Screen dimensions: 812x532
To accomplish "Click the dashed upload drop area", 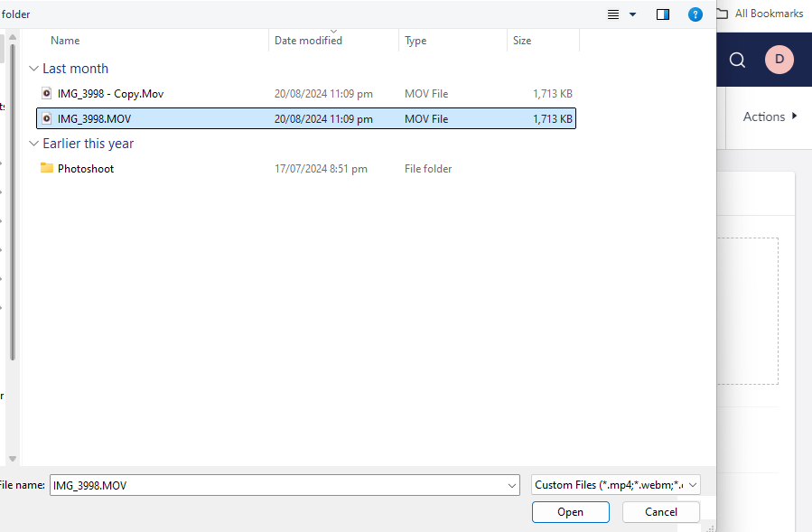I will 747,311.
